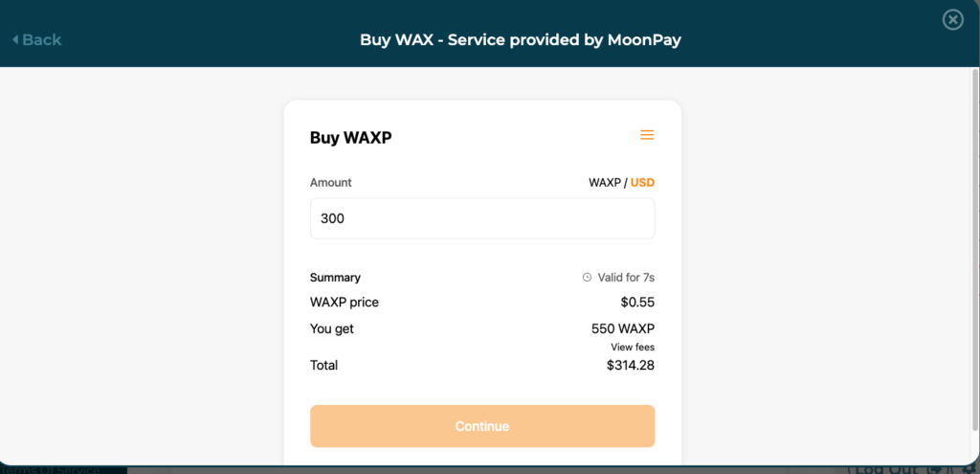Screen dimensions: 980x474
Task: Click the Log Out link
Action: pyautogui.click(x=883, y=469)
